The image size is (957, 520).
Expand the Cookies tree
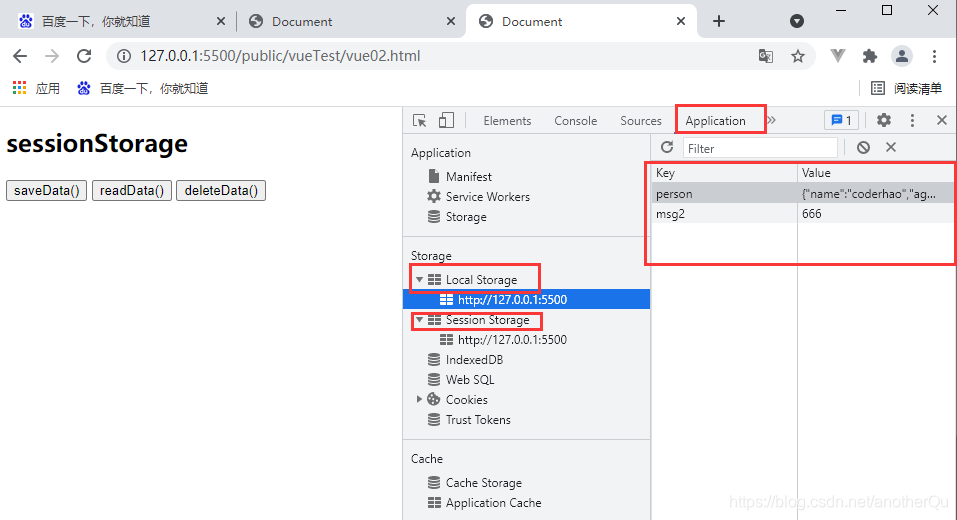click(419, 399)
